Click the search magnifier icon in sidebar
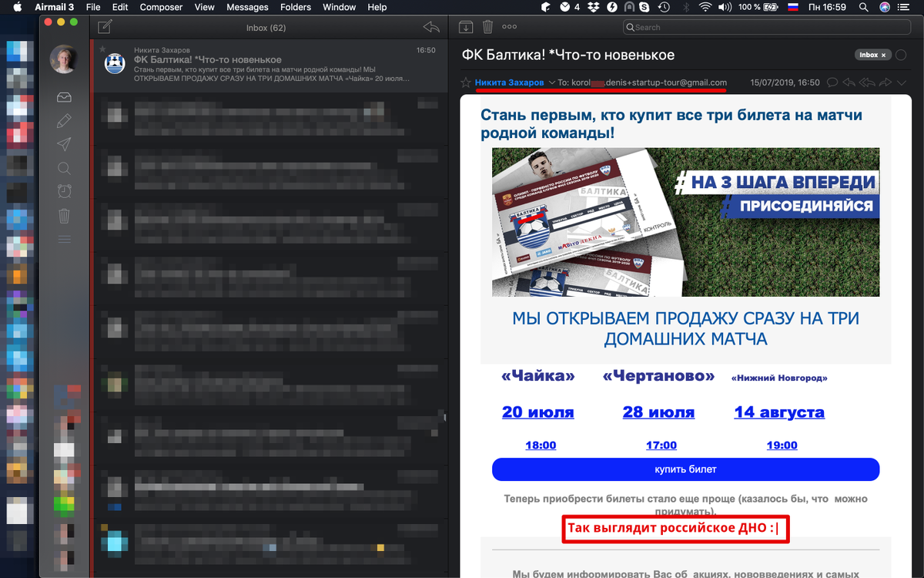 pyautogui.click(x=65, y=168)
